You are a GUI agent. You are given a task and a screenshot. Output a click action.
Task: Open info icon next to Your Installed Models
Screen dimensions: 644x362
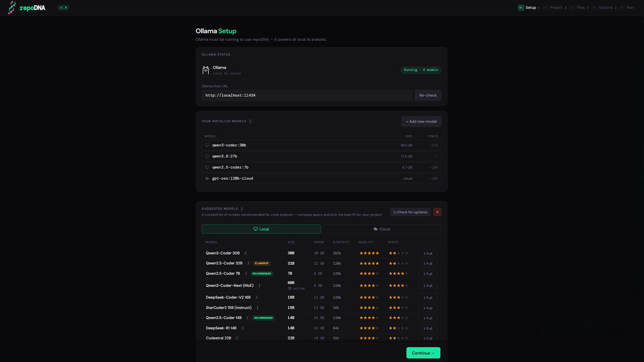[250, 121]
